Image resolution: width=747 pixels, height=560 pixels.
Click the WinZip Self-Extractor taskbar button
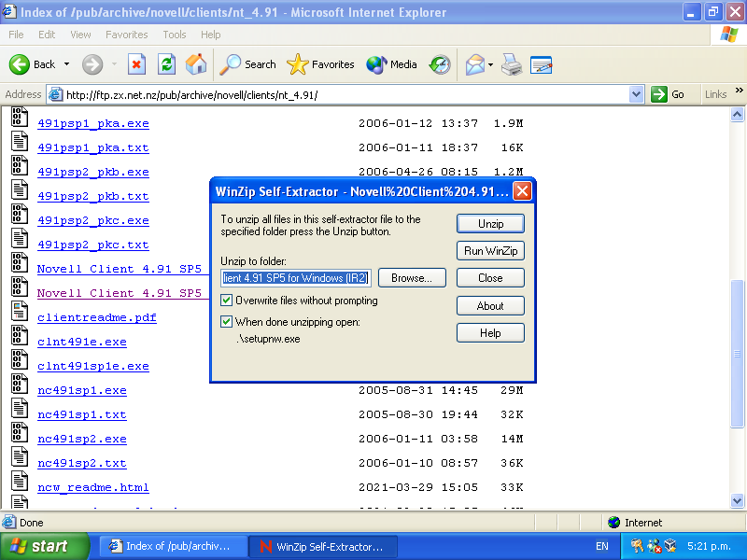point(323,546)
